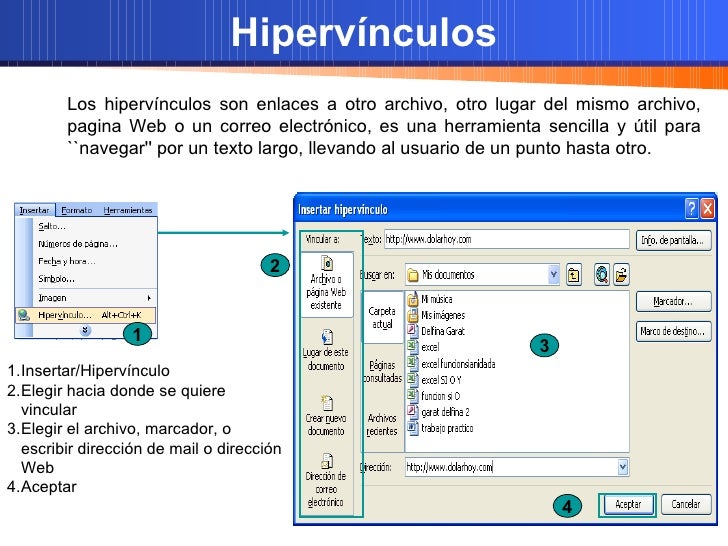728x546 pixels.
Task: Select Lugar de este documento option
Action: [x=326, y=350]
